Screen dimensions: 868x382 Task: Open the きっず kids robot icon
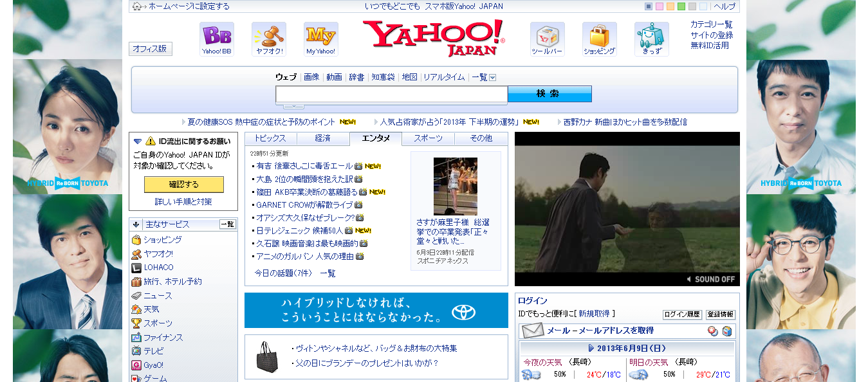(x=652, y=39)
